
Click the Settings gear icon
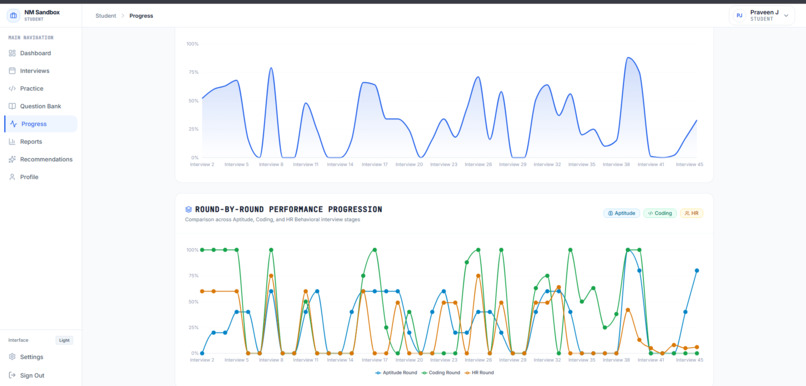[x=12, y=357]
